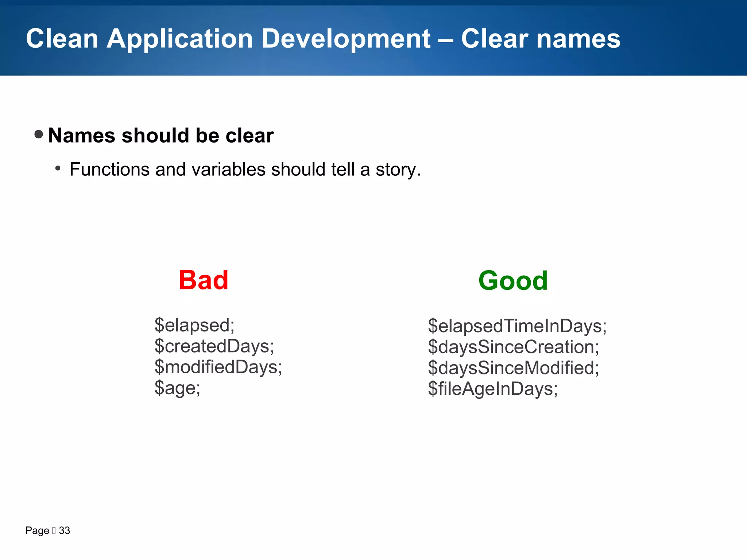Select the $daysSinceModified; variable text
The image size is (747, 560).
[x=513, y=367]
